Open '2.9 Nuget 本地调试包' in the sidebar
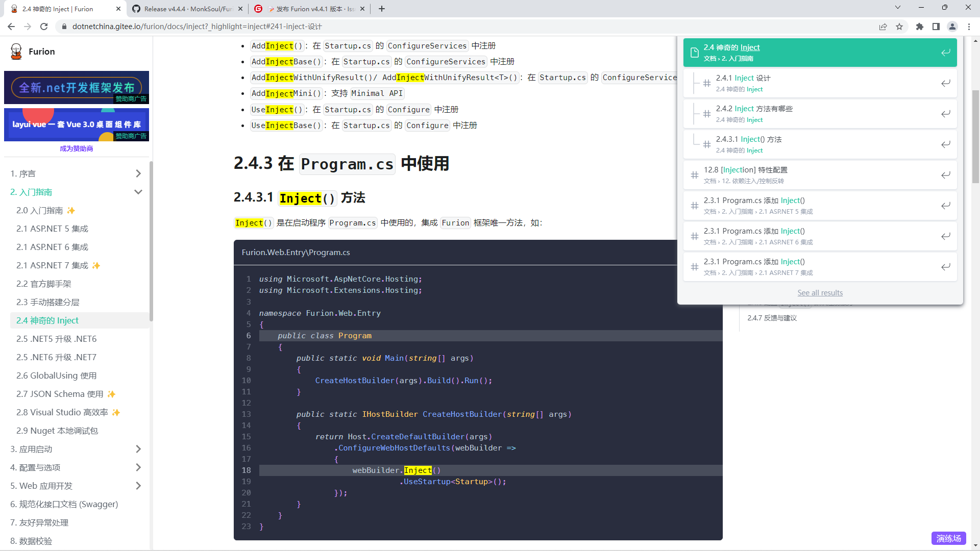The image size is (980, 551). [57, 431]
